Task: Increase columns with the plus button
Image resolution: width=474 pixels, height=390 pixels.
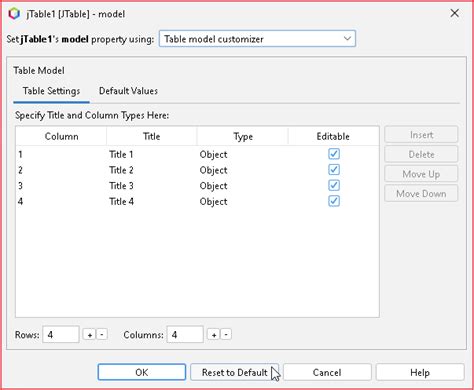Action: 214,334
